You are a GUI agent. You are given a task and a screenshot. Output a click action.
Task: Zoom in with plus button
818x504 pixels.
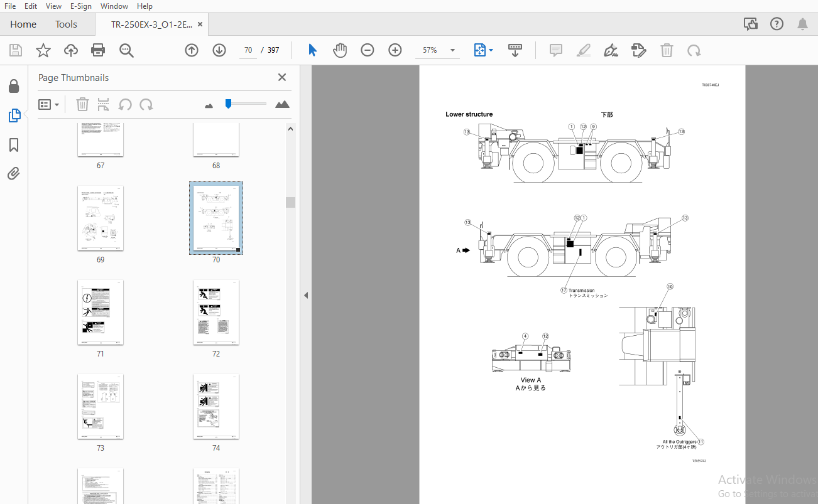pyautogui.click(x=395, y=50)
